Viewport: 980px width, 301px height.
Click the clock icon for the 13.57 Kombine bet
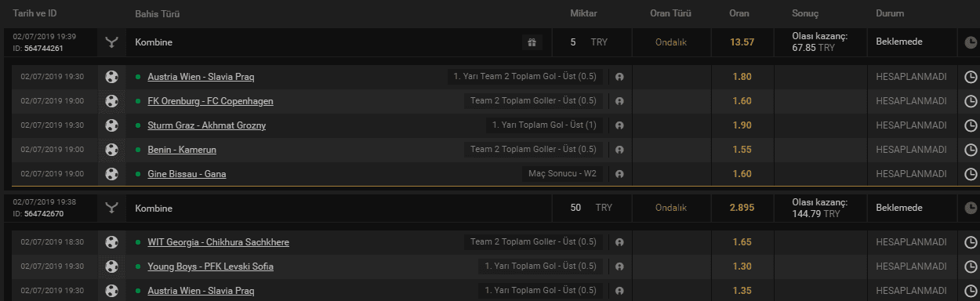[971, 42]
